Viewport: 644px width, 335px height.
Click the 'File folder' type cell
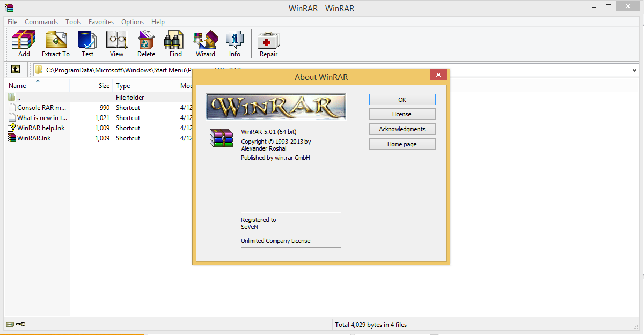click(130, 98)
